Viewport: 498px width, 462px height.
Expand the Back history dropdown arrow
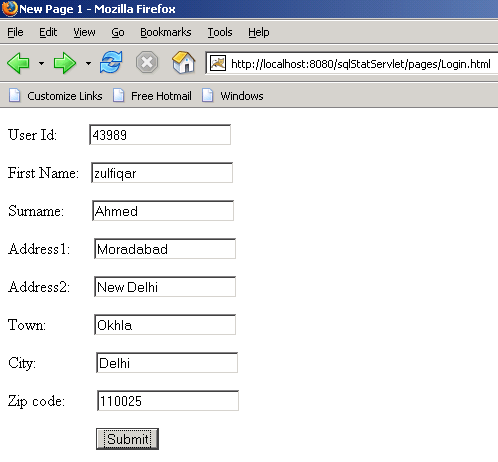tap(41, 63)
